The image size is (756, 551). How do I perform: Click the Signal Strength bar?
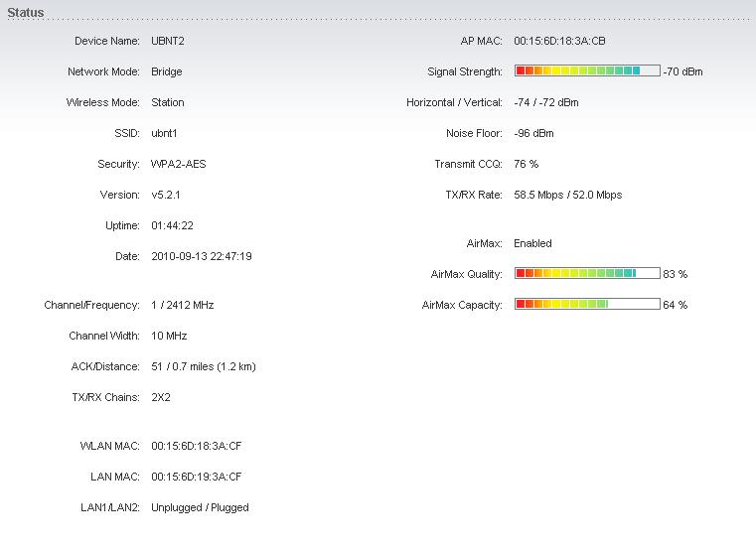point(587,70)
